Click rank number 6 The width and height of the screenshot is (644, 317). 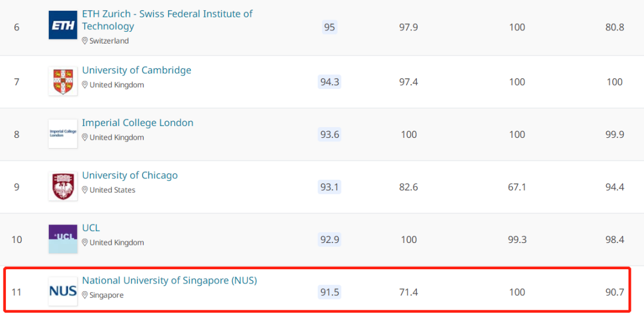17,27
